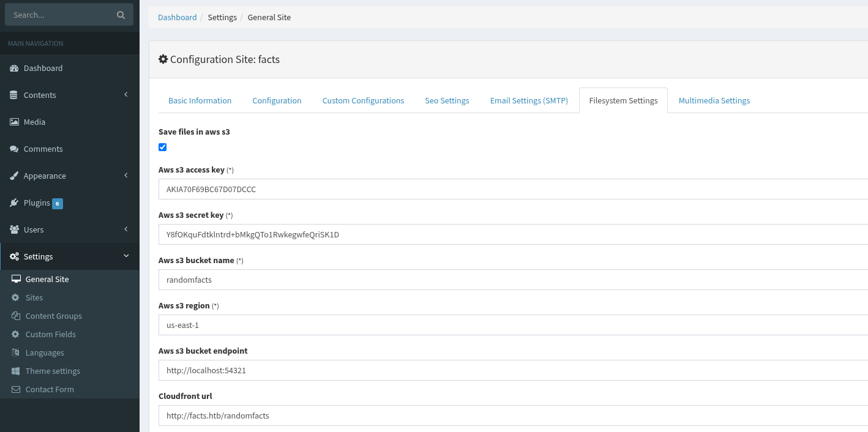
Task: Click the Plugins count badge 6
Action: click(58, 203)
